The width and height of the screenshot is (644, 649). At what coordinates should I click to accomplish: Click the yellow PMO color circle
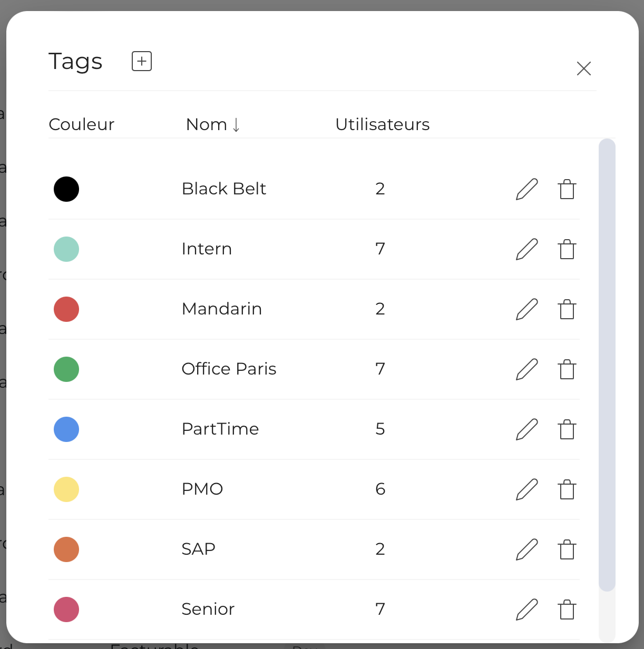(x=66, y=489)
